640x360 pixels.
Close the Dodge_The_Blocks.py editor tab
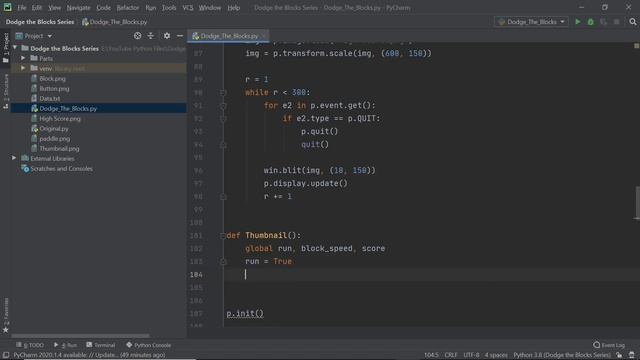264,36
